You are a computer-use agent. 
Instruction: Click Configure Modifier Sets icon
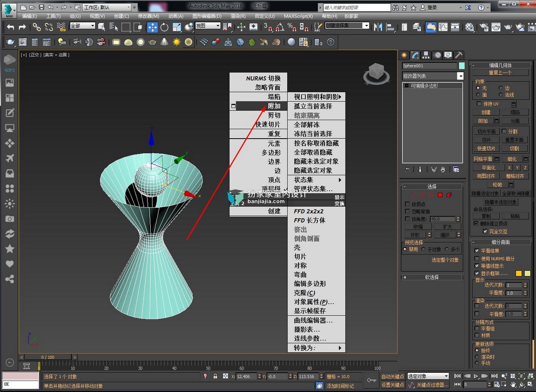tap(456, 169)
